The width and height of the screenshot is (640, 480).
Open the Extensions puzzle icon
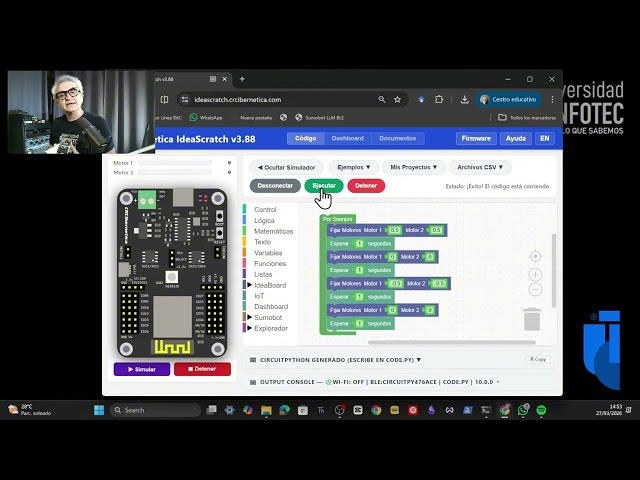pyautogui.click(x=439, y=100)
